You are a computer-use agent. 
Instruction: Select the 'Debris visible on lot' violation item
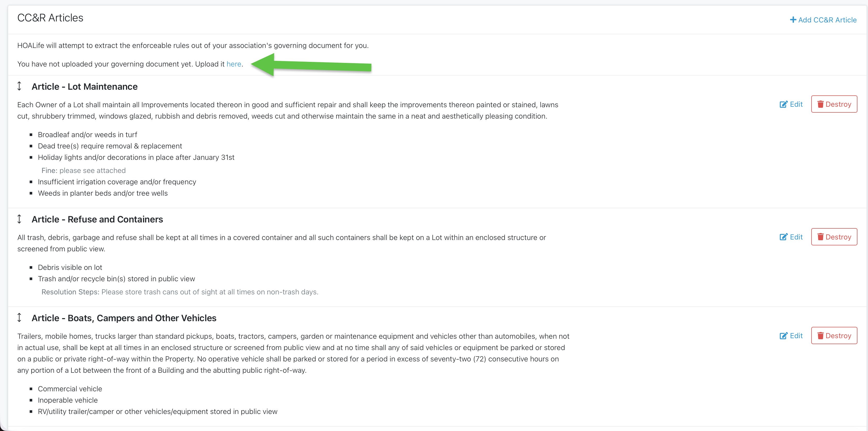(70, 267)
